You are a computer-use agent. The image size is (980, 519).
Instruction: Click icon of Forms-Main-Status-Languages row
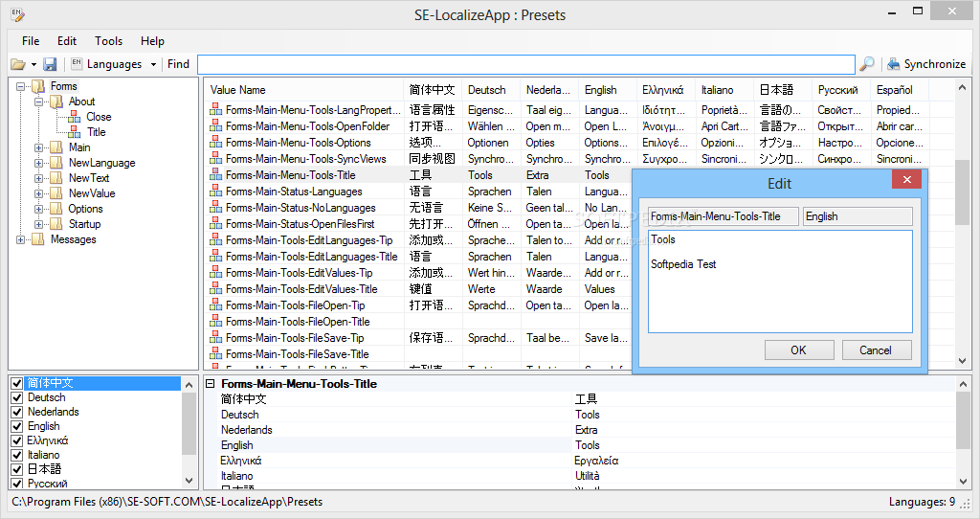pos(215,191)
